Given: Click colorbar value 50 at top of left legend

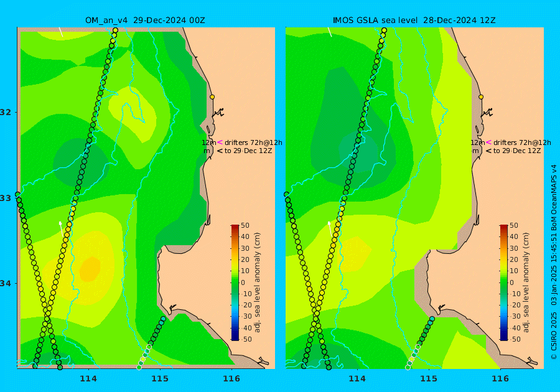Looking at the screenshot, I should point(245,225).
